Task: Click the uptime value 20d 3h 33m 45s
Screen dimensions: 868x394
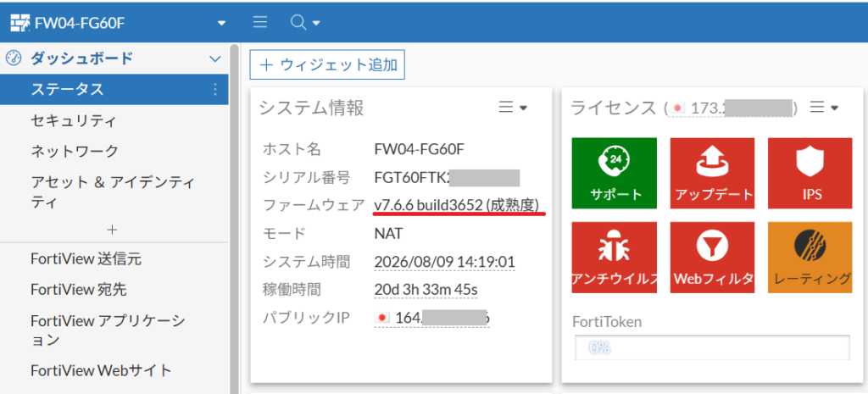Action: coord(426,289)
